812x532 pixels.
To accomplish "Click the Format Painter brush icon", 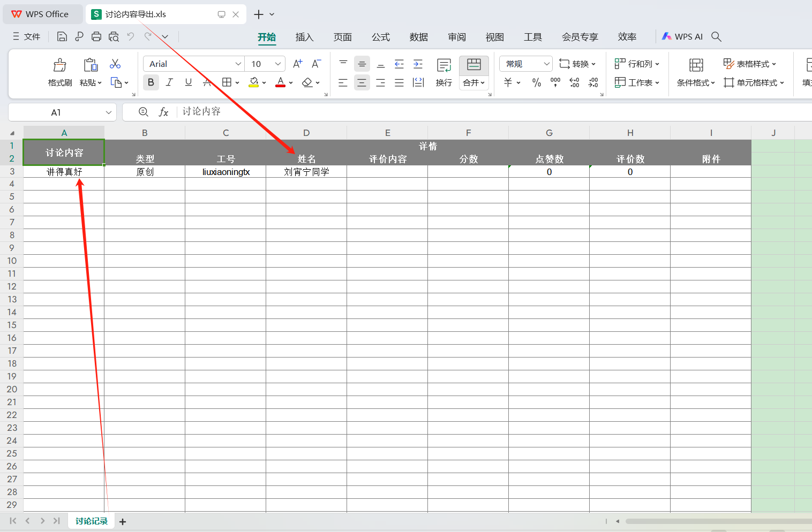I will (x=59, y=65).
